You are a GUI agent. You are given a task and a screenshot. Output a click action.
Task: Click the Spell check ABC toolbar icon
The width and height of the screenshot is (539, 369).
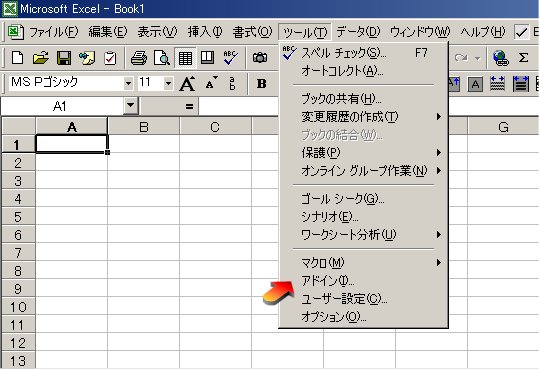(x=230, y=58)
